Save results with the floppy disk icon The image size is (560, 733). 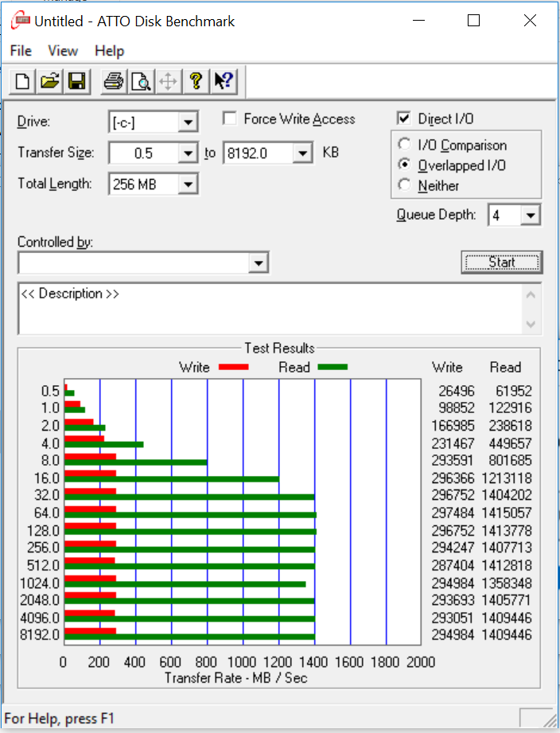coord(77,82)
